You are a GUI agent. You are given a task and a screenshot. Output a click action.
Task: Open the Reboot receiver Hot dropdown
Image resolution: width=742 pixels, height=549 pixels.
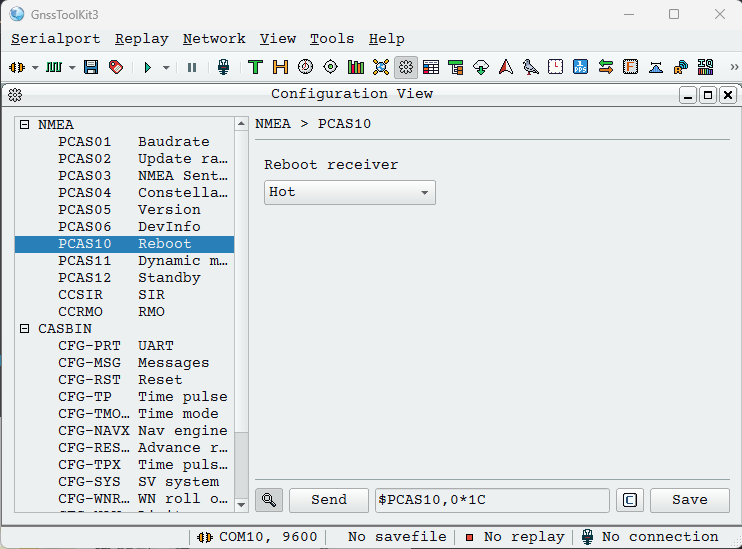pyautogui.click(x=349, y=192)
